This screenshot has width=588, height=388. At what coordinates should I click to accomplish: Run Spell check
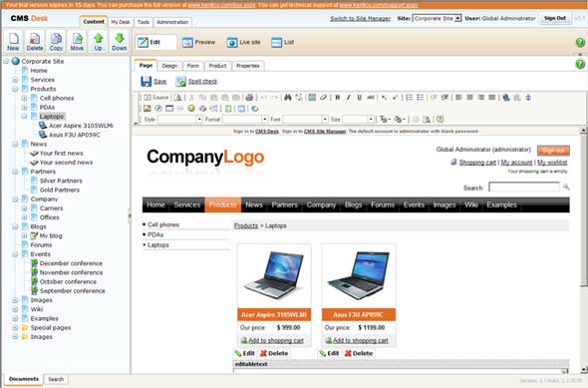tap(197, 81)
